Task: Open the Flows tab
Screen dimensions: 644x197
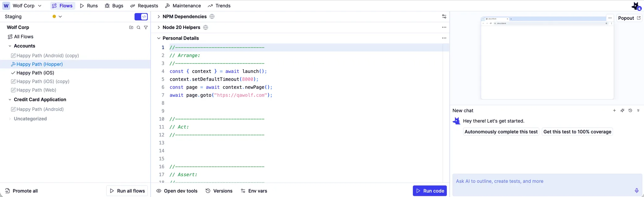Action: (x=62, y=6)
